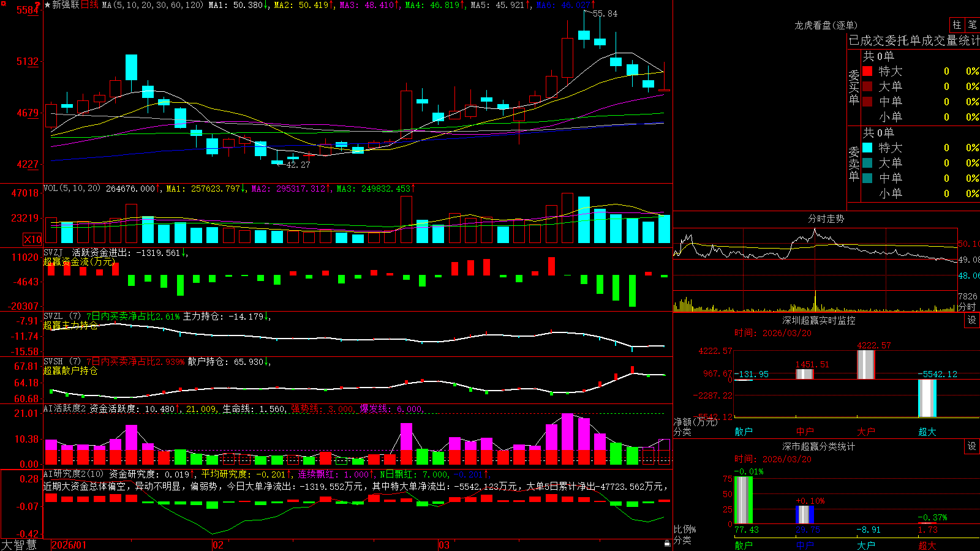980x551 pixels.
Task: Click the 散户 label in 深市超赢分类统计 chart
Action: coord(744,545)
